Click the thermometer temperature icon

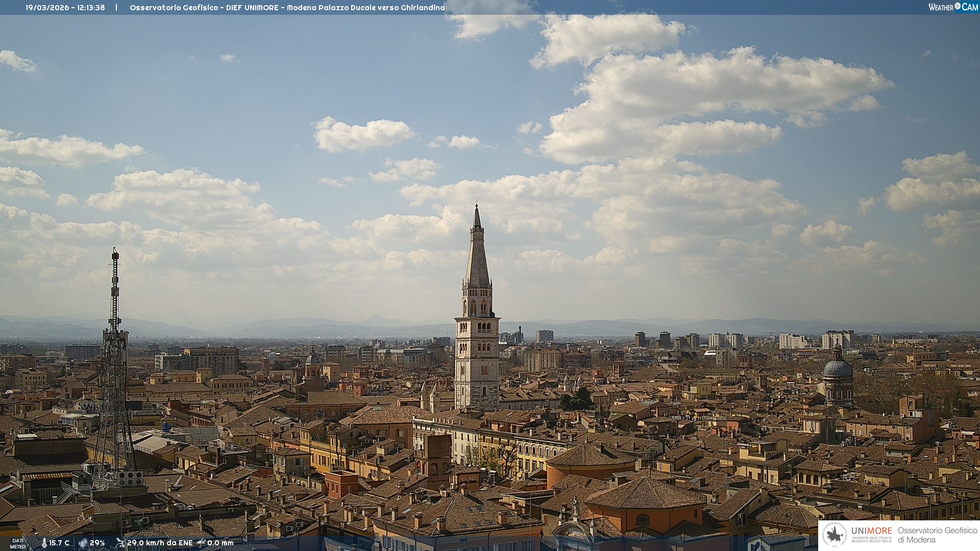point(44,543)
